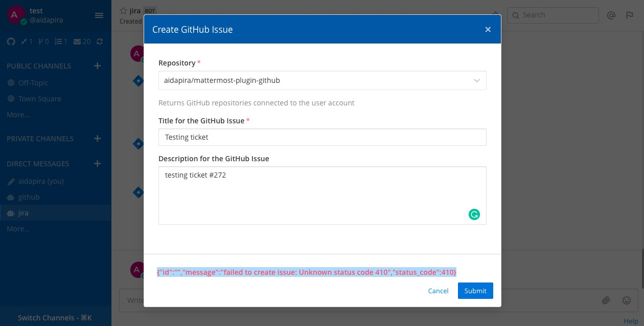Click the @aidapira username text

(x=46, y=20)
